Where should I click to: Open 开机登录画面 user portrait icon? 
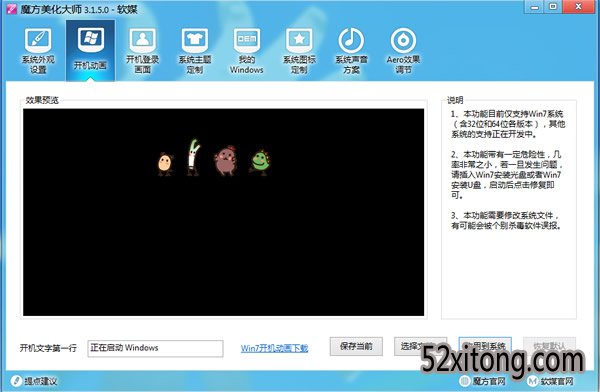click(x=142, y=41)
